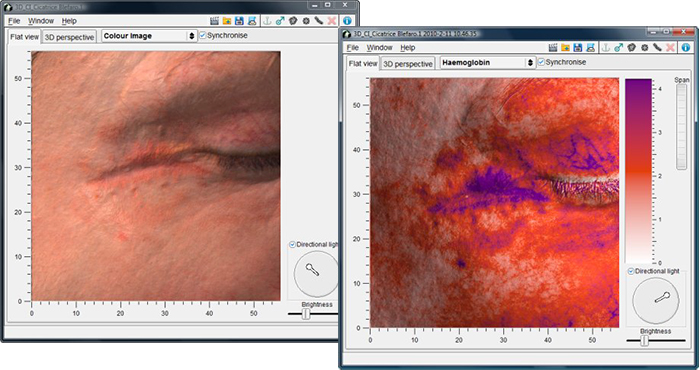700x370 pixels.
Task: Click floppy-disk save icon in Colour Image window
Action: [x=239, y=21]
